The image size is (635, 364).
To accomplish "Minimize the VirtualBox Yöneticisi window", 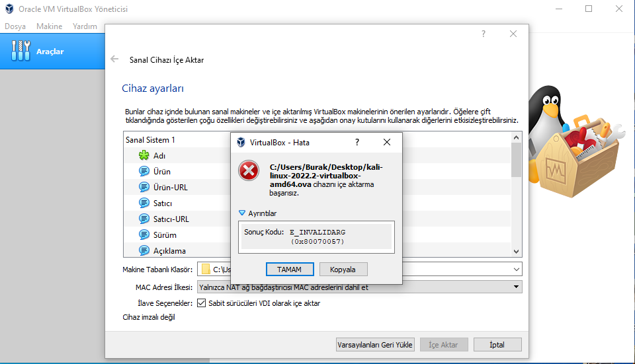I will coord(559,9).
